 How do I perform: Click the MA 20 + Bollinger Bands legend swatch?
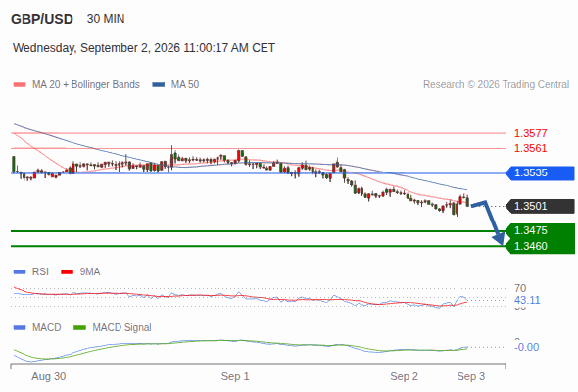pyautogui.click(x=20, y=85)
